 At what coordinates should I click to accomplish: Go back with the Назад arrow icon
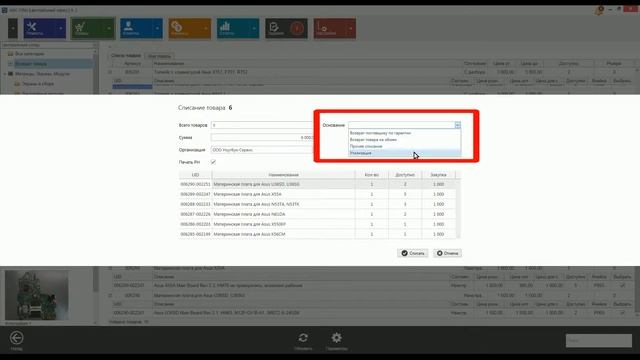click(16, 338)
